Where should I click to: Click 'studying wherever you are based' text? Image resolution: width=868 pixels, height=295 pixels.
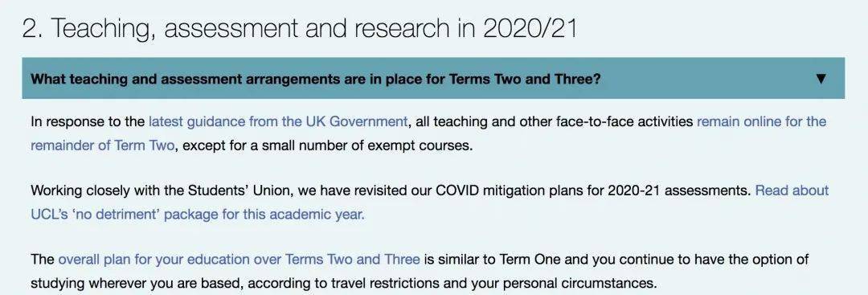pos(137,284)
